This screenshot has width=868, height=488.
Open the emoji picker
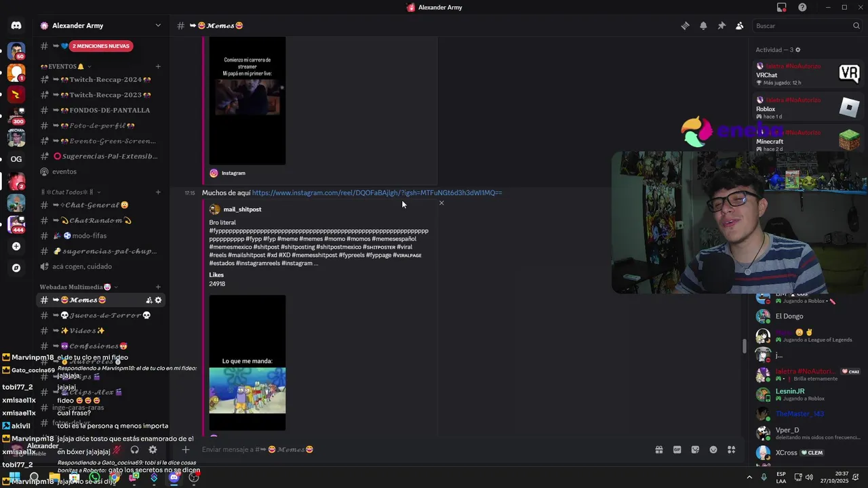coord(713,449)
